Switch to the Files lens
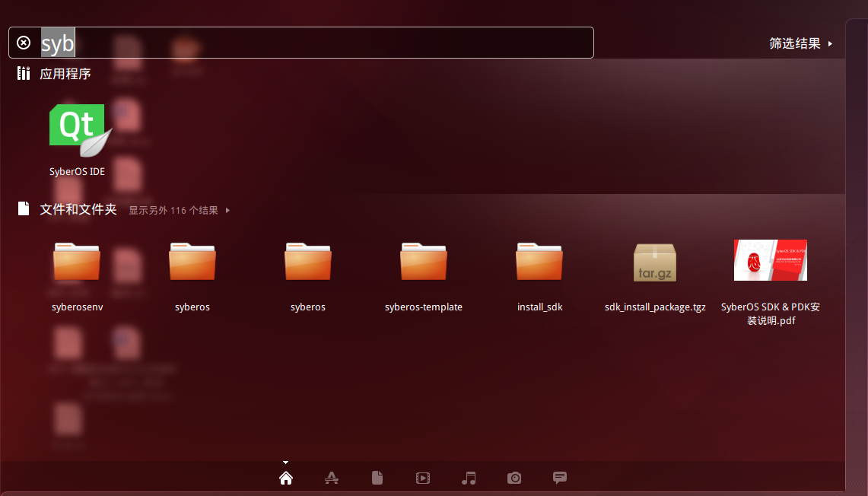The image size is (868, 496). [377, 478]
